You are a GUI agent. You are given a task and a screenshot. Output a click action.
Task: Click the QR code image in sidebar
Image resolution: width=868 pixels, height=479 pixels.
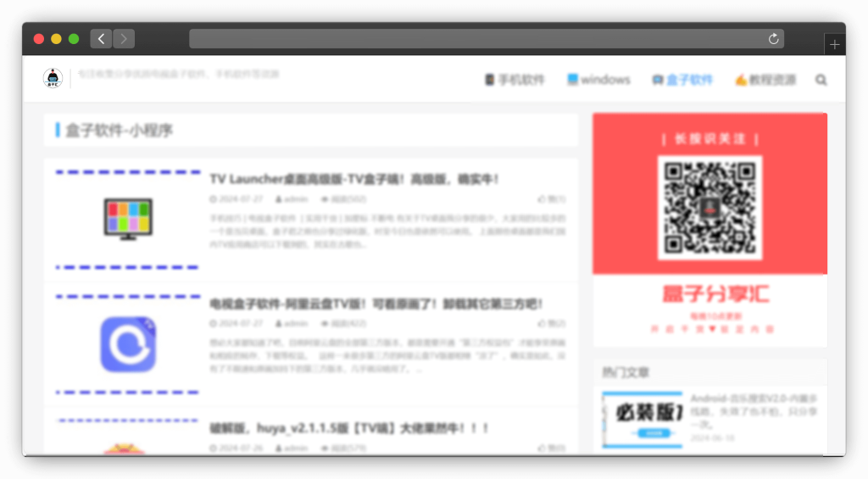tap(709, 208)
